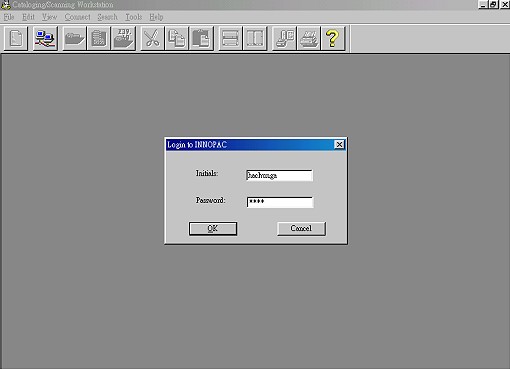Click the vertical split window icon
The width and height of the screenshot is (510, 369).
[255, 38]
